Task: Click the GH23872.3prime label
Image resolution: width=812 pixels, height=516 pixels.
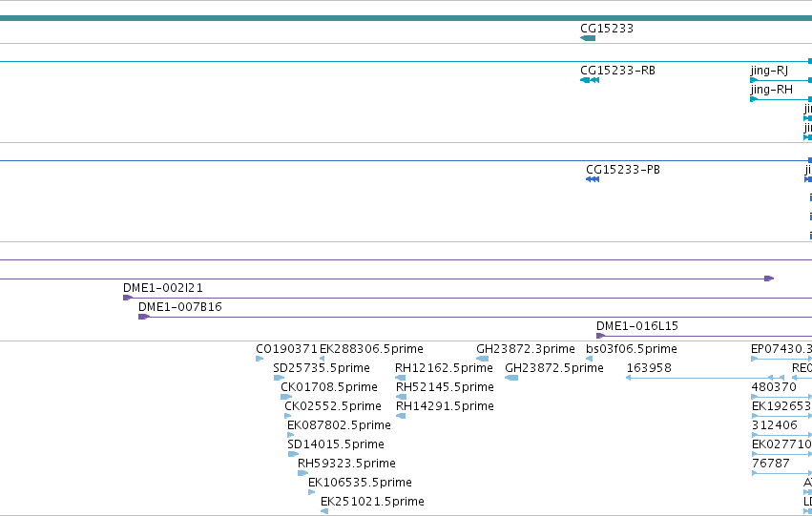Action: (x=525, y=349)
